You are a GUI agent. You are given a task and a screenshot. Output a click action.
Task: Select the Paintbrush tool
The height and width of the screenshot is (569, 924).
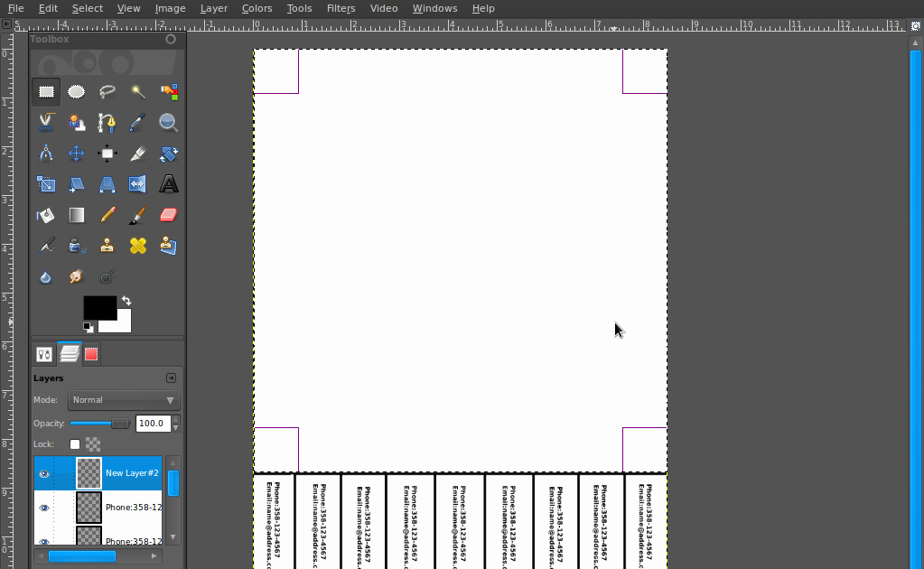pos(138,215)
